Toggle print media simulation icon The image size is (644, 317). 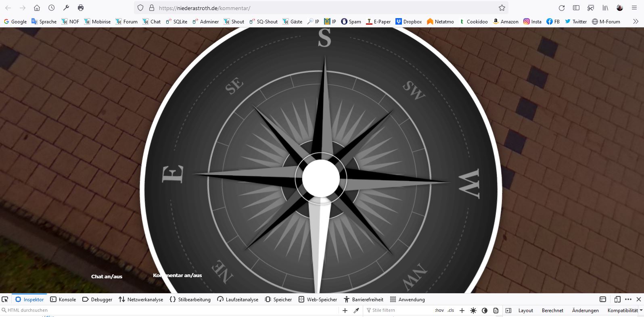coord(496,310)
